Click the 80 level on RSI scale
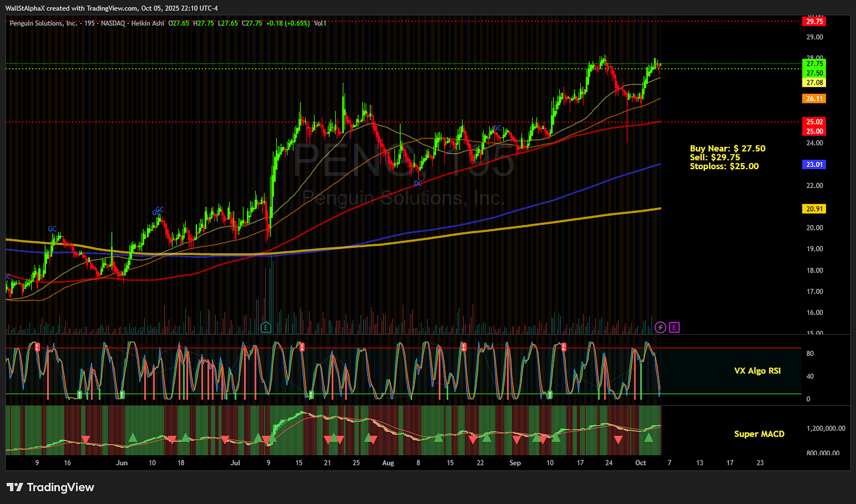 click(809, 354)
